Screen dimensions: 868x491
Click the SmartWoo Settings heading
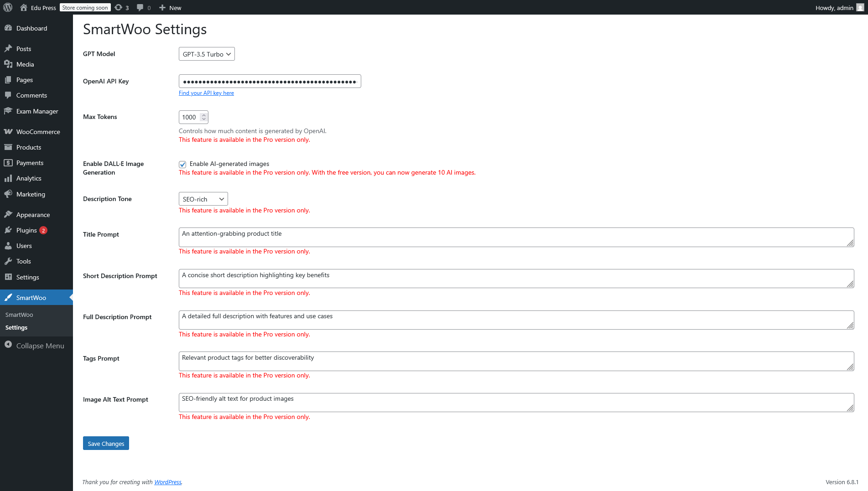[x=145, y=29]
